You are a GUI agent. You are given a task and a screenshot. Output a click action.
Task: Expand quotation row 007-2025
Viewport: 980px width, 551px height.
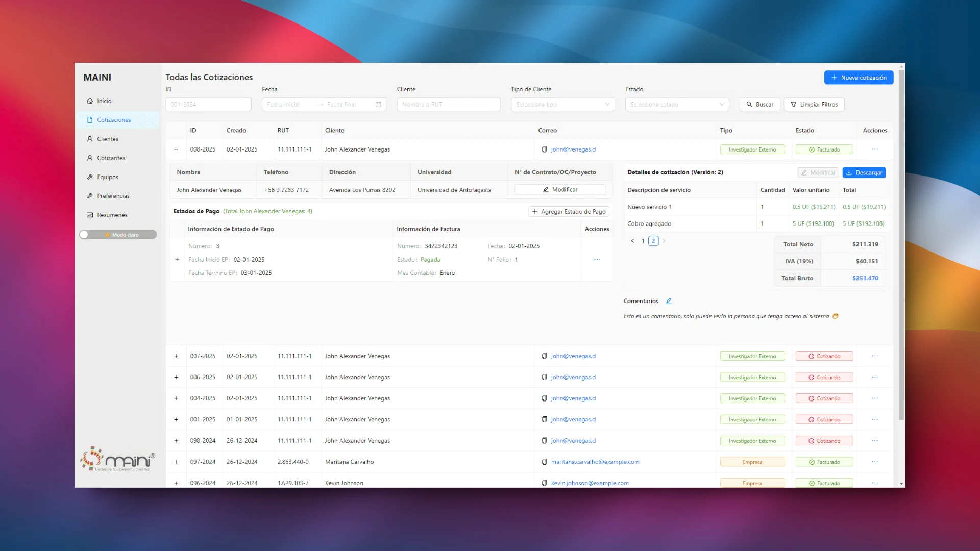click(x=176, y=356)
